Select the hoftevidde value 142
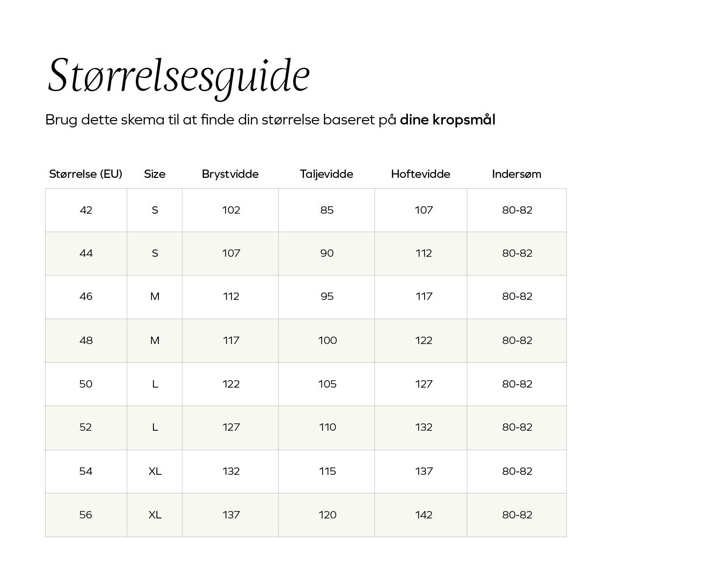706x588 pixels. pyautogui.click(x=424, y=515)
